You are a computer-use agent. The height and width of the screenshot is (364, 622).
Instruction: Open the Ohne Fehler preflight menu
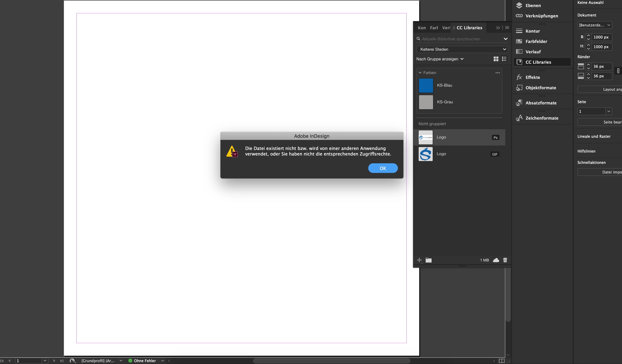click(163, 361)
